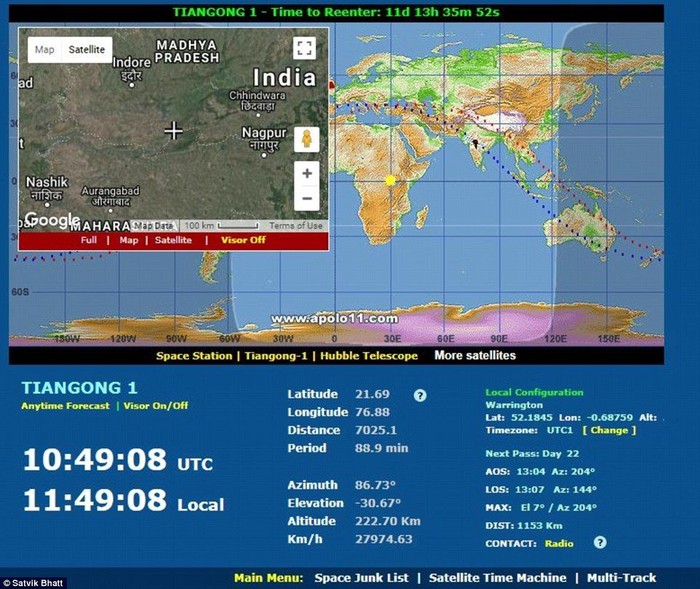The height and width of the screenshot is (589, 700).
Task: Click the Local Configuration heading
Action: click(534, 393)
